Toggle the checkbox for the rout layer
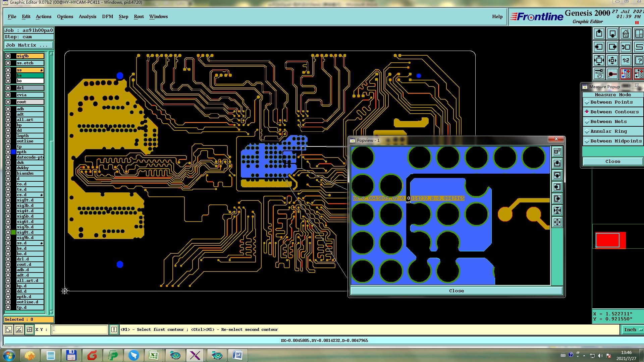Image resolution: width=644 pixels, height=362 pixels. [8, 102]
